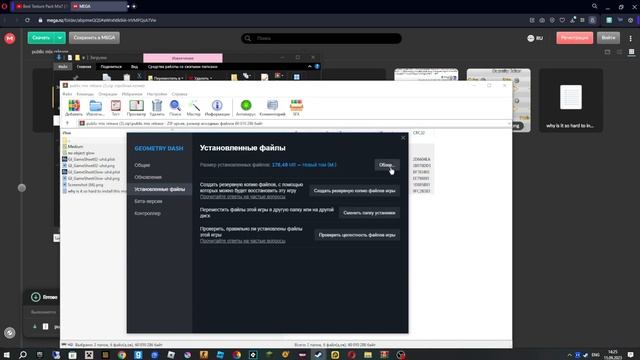Click WinRAR Info (Информация) icon
This screenshot has width=640, height=360.
click(217, 108)
